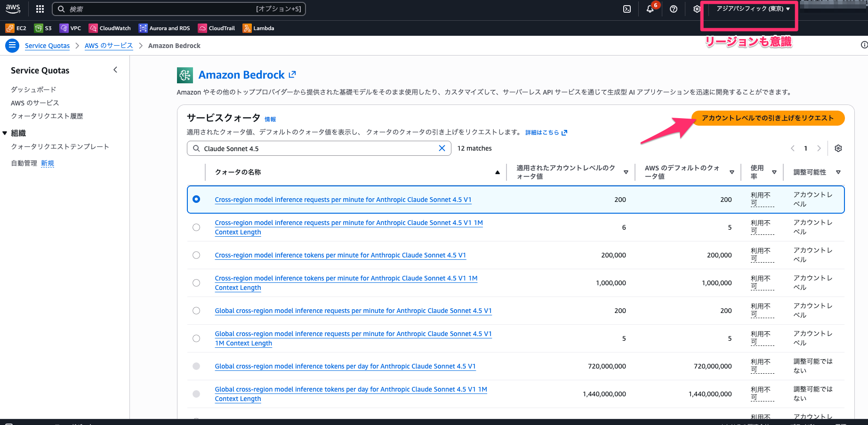This screenshot has width=868, height=425.
Task: Select radio for Cross-region requests per minute quota
Action: point(196,199)
